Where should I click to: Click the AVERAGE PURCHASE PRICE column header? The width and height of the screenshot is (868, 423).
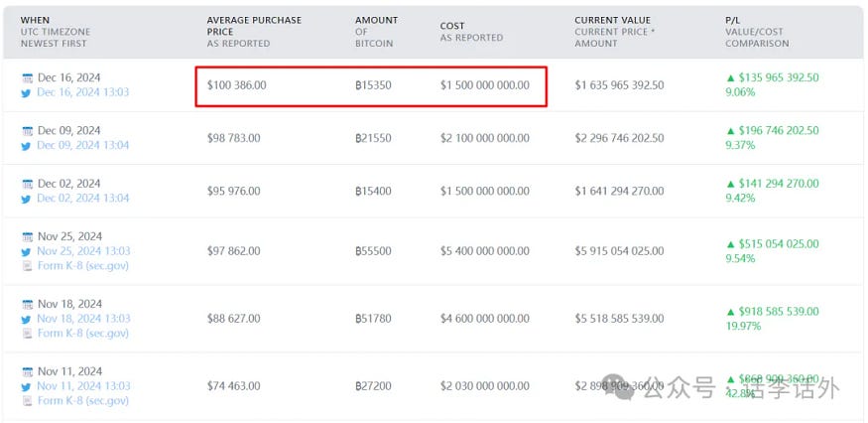254,26
